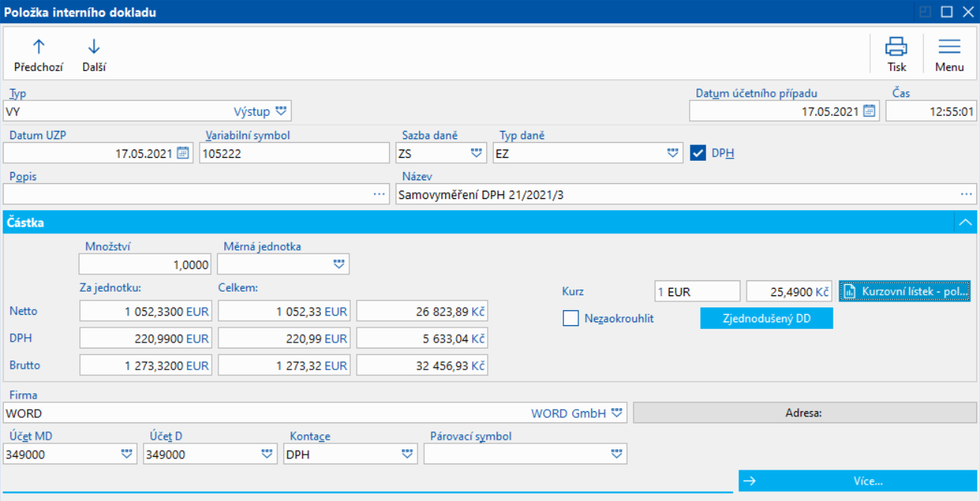Enable the Nezaokrouhlit checkbox
Viewport: 980px width, 501px height.
571,319
